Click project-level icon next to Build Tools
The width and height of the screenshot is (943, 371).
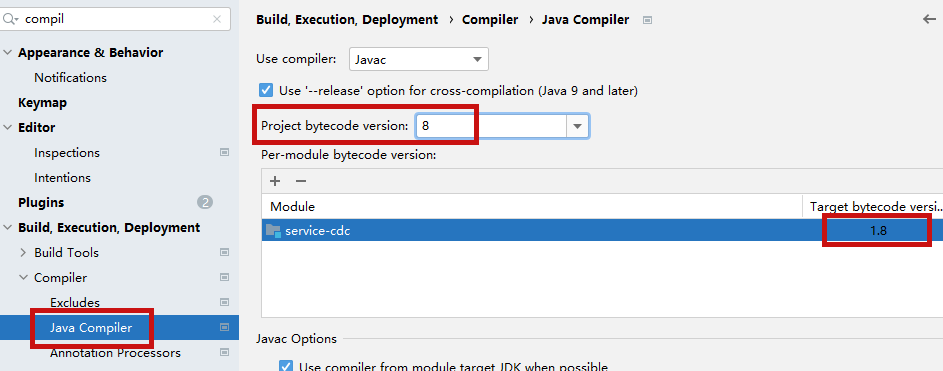pos(224,253)
